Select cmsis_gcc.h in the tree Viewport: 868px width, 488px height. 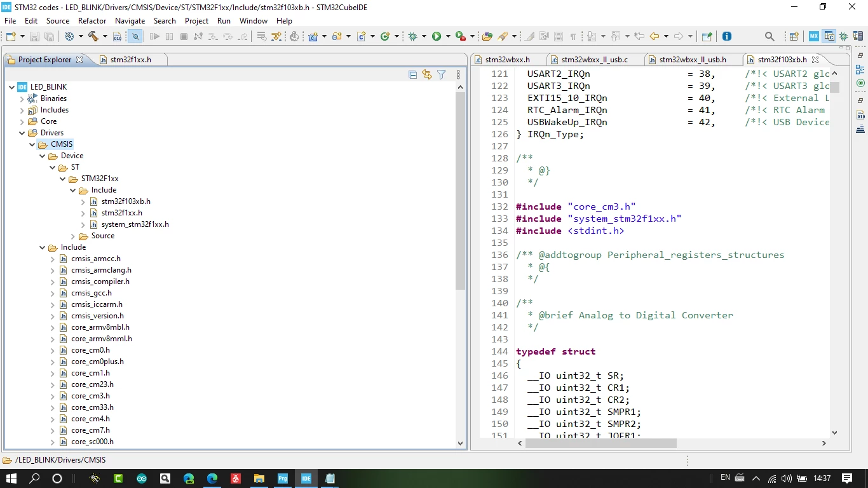[92, 293]
